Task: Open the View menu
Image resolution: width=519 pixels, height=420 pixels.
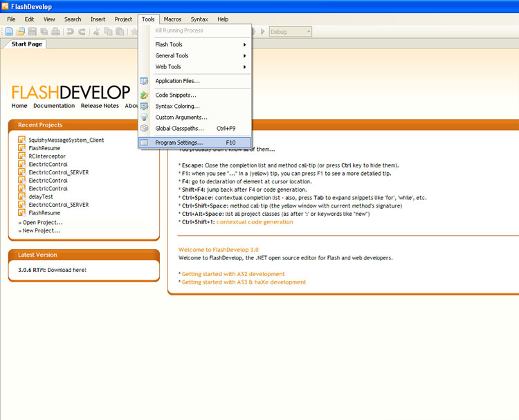Action: click(x=49, y=19)
